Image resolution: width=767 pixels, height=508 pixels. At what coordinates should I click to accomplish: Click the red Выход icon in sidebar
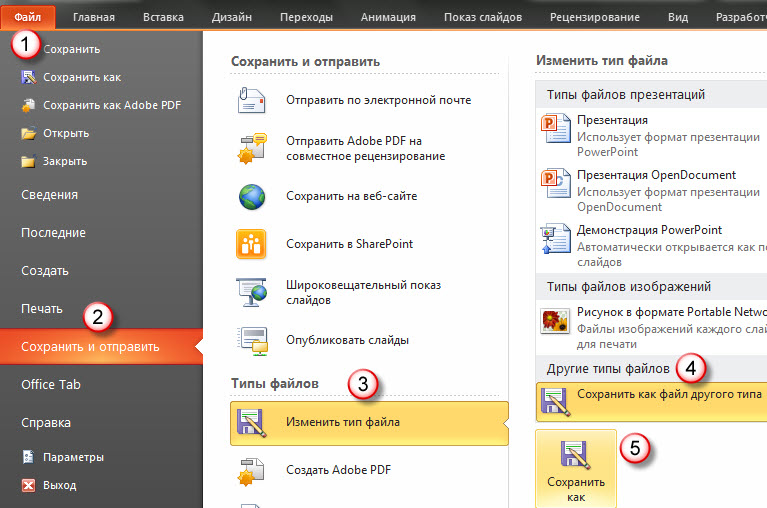28,486
